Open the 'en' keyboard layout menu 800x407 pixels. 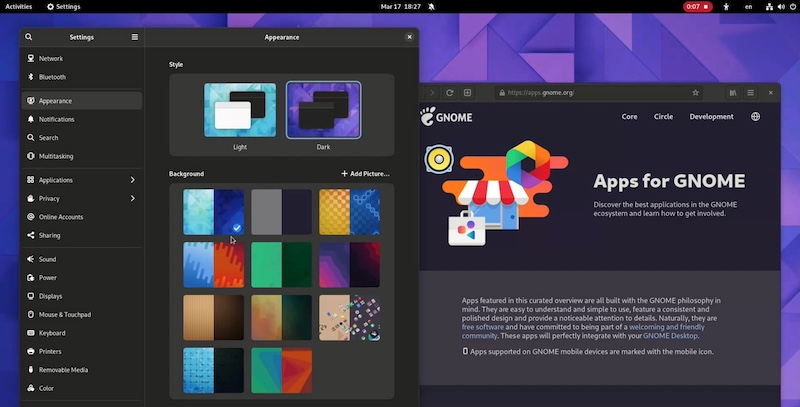[748, 7]
